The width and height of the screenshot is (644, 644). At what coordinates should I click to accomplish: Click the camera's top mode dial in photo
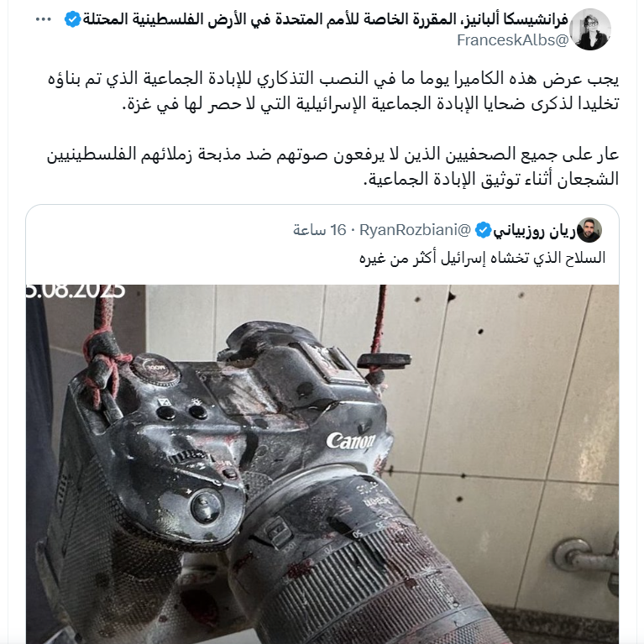click(x=155, y=369)
